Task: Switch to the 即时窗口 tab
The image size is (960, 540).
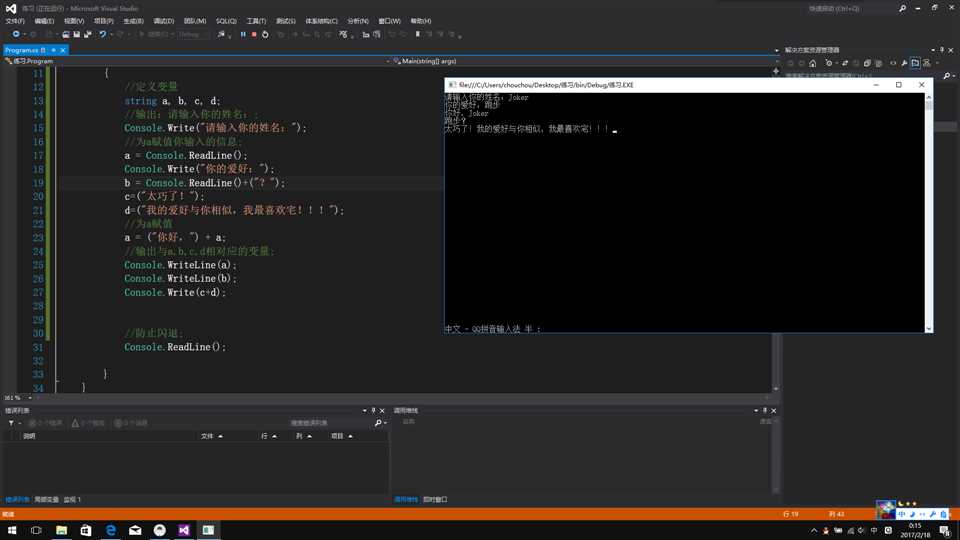Action: coord(435,499)
